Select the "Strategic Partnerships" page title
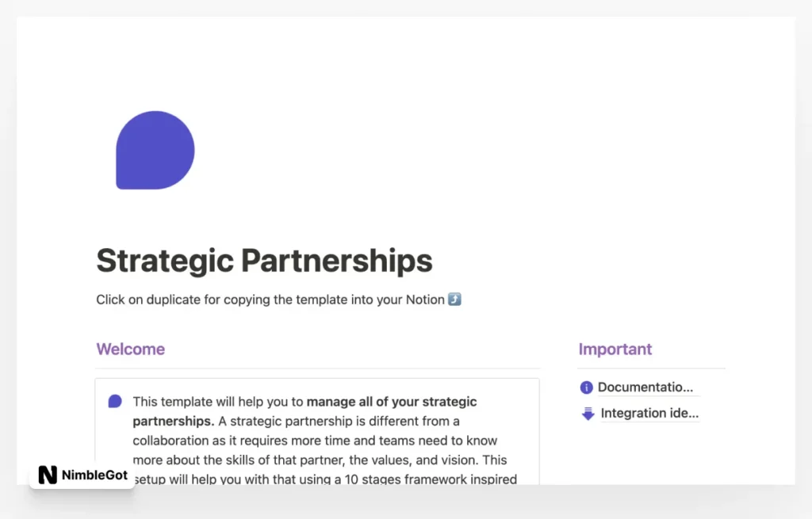Screen dimensions: 812x519 [x=263, y=260]
